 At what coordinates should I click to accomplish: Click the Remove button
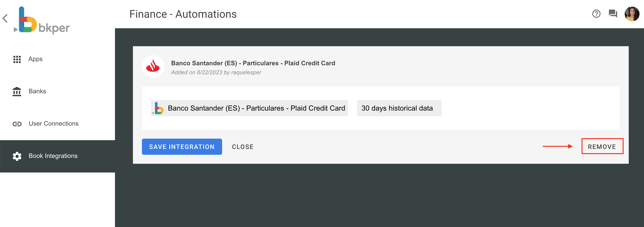click(602, 147)
